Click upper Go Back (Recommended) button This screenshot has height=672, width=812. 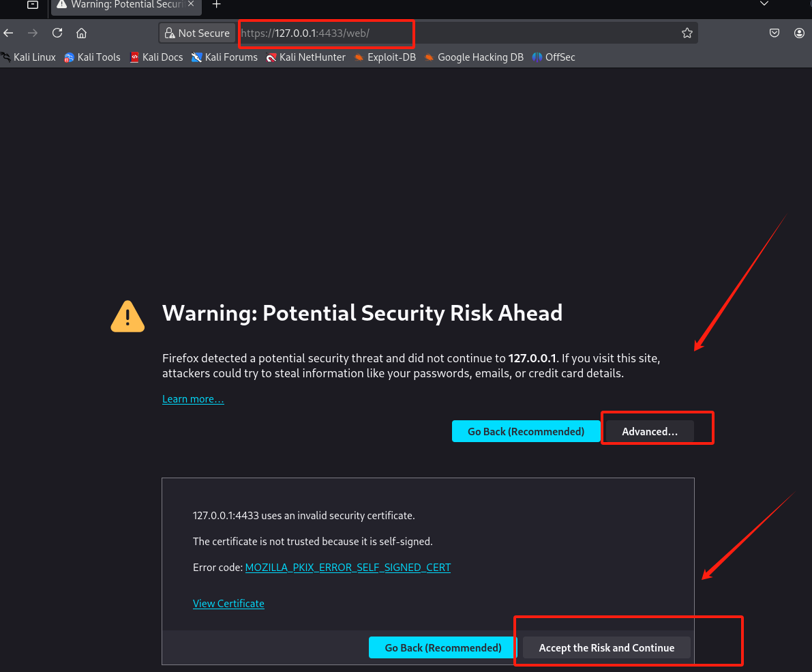coord(526,432)
